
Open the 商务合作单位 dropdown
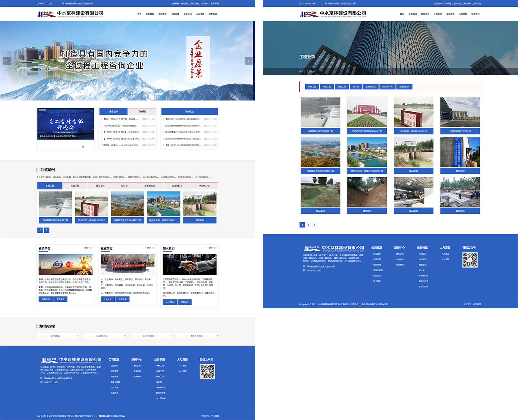click(197, 336)
